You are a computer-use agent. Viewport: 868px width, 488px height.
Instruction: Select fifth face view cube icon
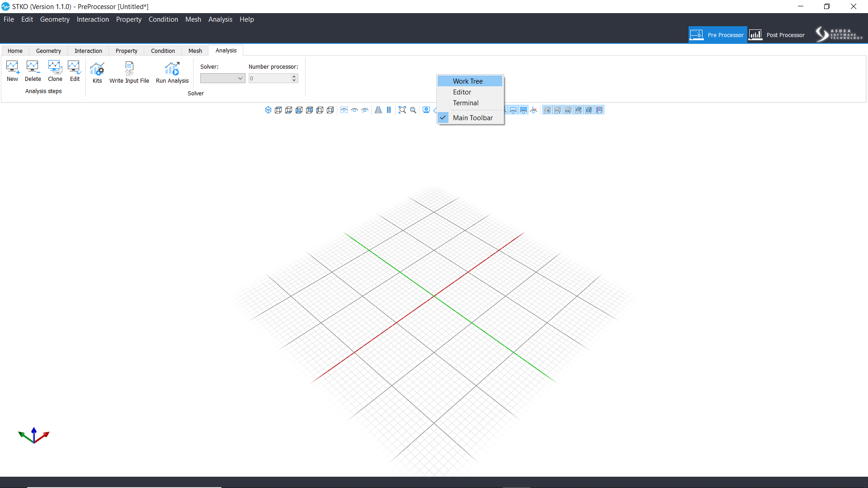point(320,110)
